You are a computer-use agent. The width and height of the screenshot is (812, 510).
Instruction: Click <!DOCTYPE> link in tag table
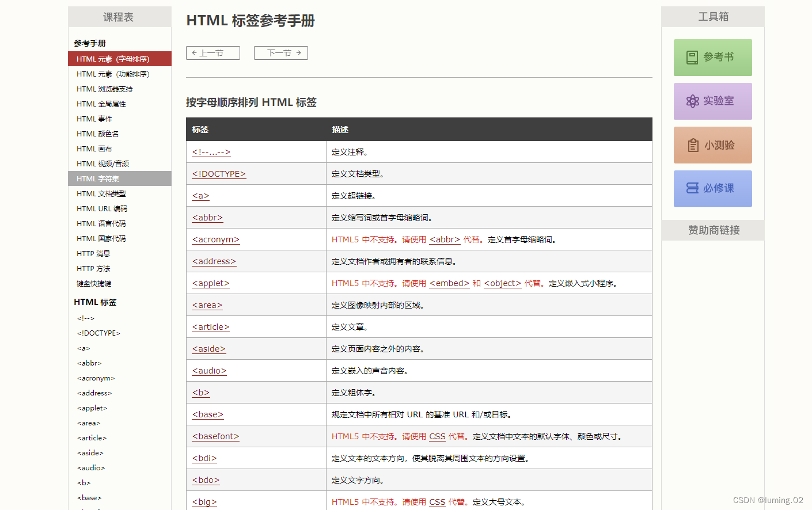coord(219,174)
